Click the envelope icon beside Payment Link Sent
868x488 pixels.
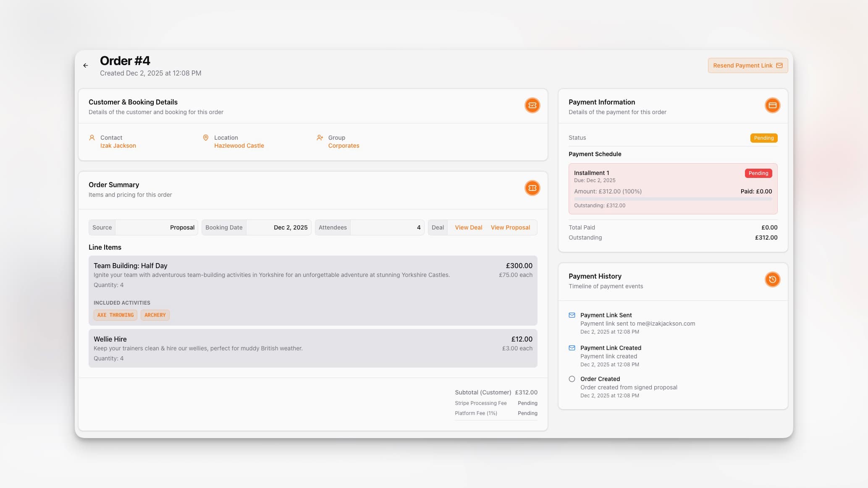tap(572, 315)
